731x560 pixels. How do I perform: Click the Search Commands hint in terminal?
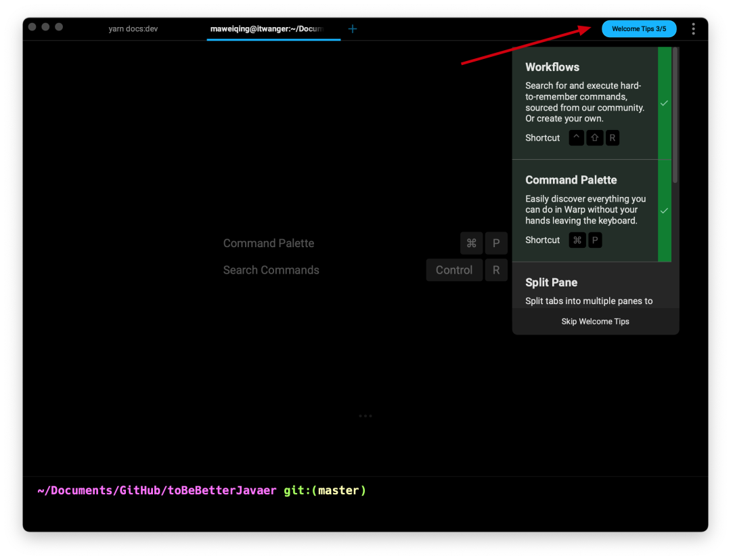(x=271, y=270)
